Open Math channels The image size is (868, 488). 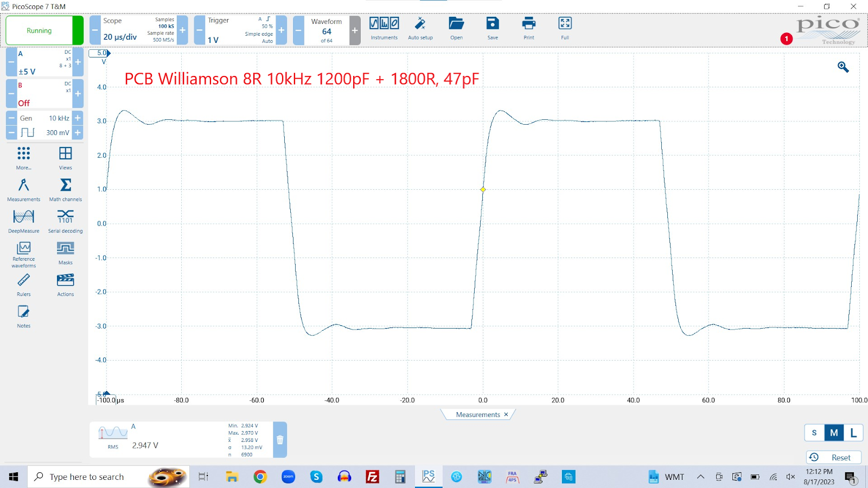(x=66, y=190)
